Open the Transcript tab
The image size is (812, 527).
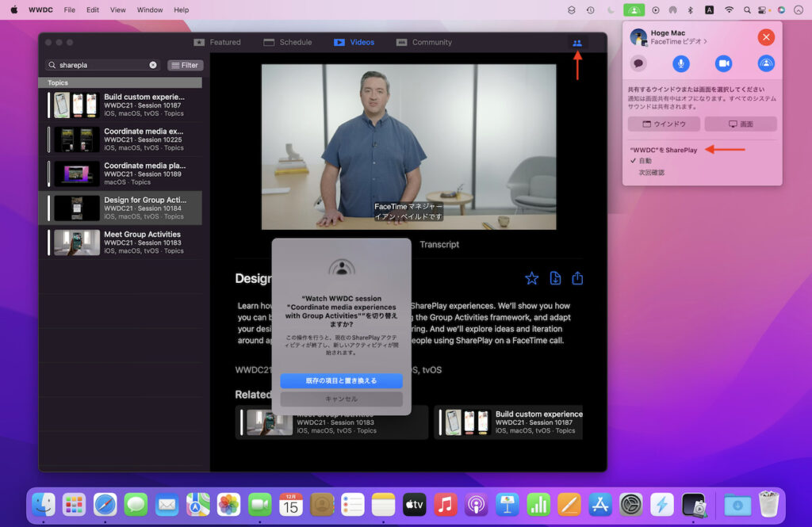pos(439,244)
